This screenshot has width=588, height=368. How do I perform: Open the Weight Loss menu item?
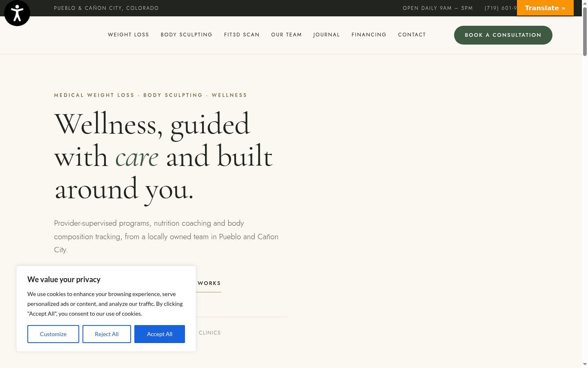(x=128, y=35)
